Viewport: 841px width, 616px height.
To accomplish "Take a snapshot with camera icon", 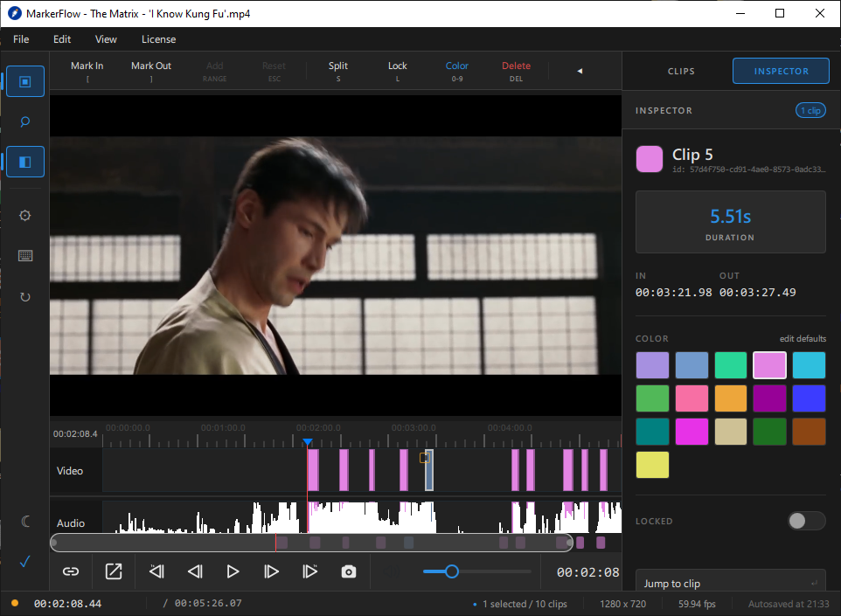I will click(349, 571).
